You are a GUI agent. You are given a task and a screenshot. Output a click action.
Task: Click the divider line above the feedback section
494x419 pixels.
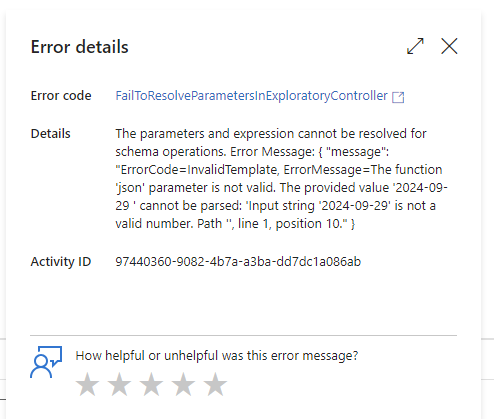click(x=243, y=335)
